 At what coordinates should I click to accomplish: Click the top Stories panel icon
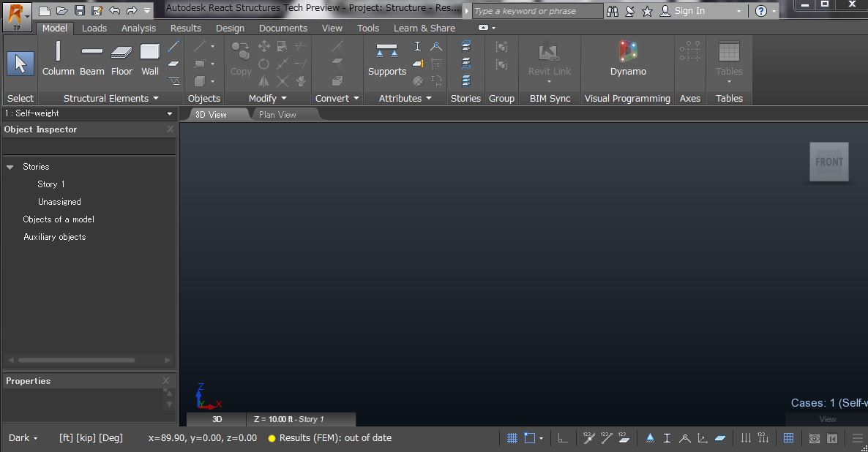coord(466,46)
